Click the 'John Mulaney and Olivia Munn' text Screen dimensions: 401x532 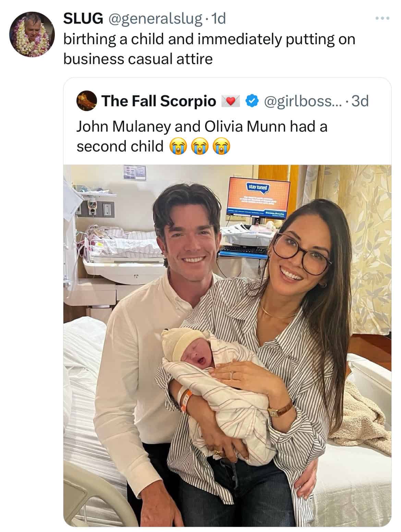(x=202, y=126)
